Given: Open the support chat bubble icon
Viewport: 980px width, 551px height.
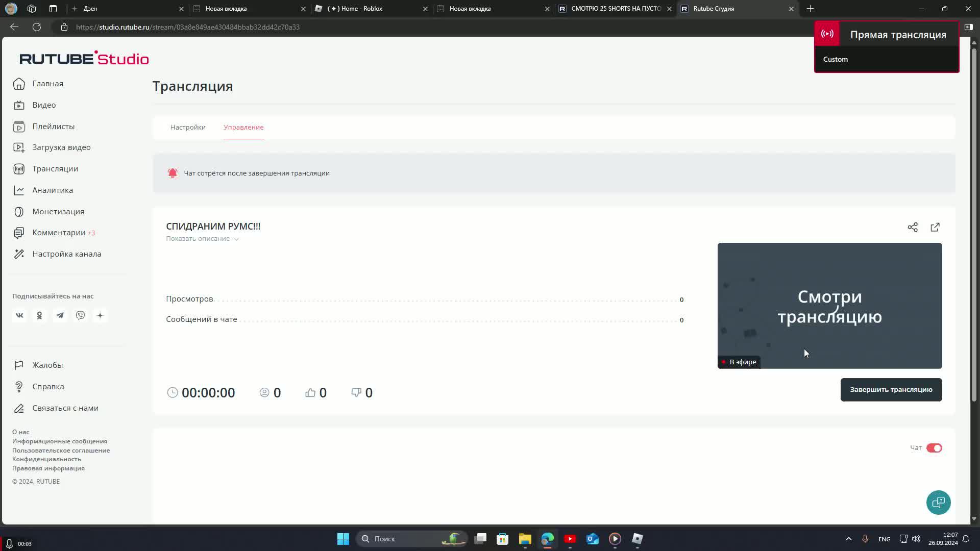Looking at the screenshot, I should point(938,503).
